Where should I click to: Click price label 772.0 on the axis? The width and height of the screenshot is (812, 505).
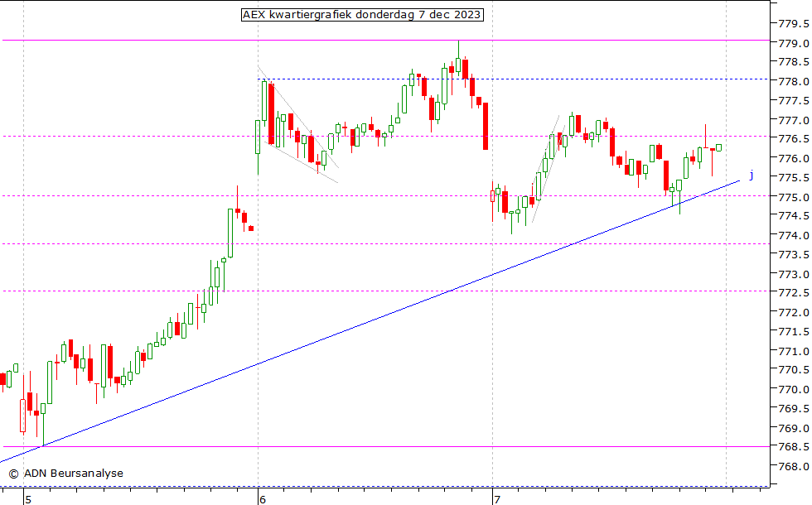pos(794,313)
